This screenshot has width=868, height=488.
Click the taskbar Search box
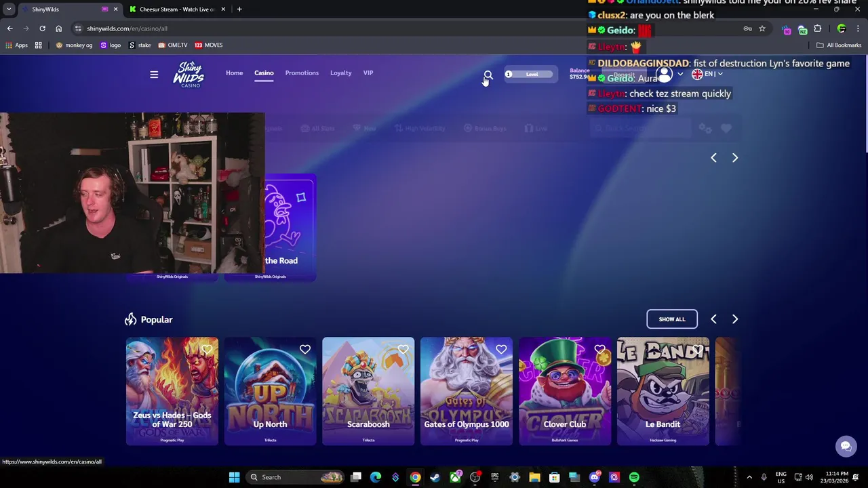pyautogui.click(x=294, y=477)
